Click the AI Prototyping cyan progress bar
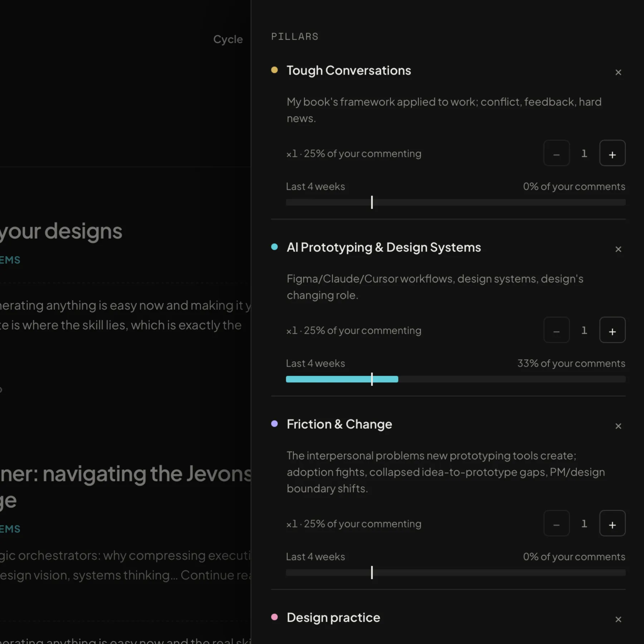Screen dimensions: 644x644 (x=342, y=379)
